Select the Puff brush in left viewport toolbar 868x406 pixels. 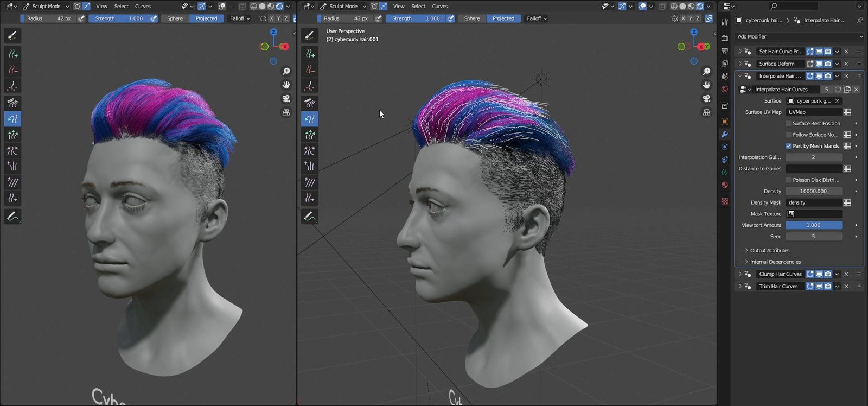pyautogui.click(x=12, y=167)
